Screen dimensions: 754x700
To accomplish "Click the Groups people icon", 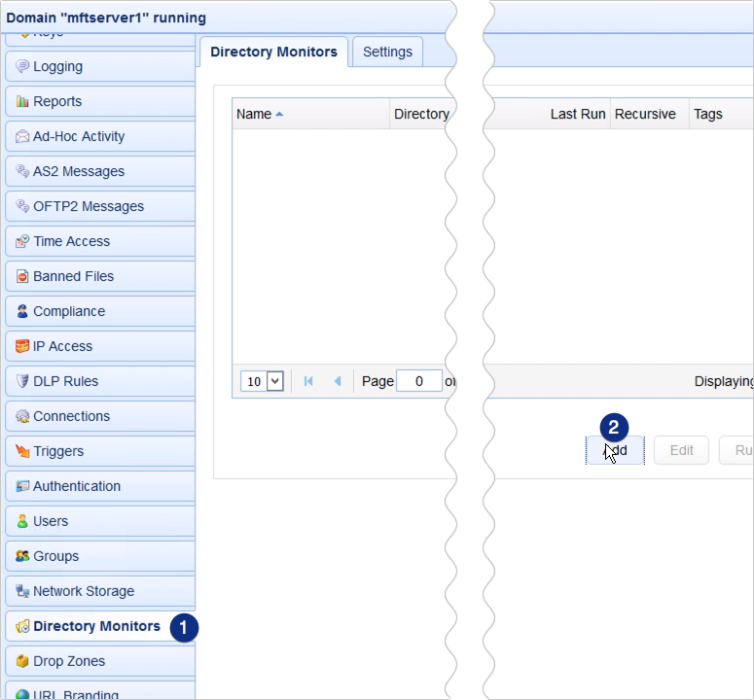I will tap(22, 556).
